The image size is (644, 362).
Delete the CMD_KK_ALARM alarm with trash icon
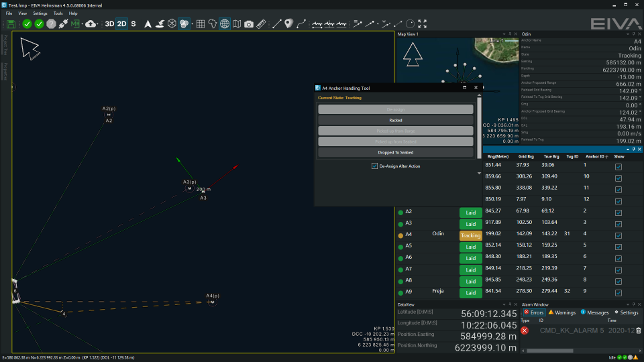click(x=638, y=330)
